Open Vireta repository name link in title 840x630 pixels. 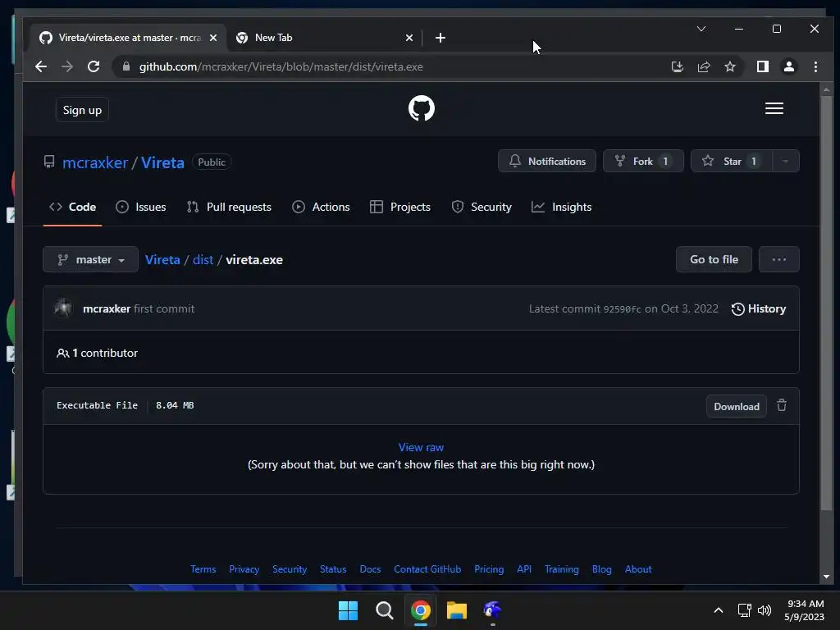click(x=162, y=162)
